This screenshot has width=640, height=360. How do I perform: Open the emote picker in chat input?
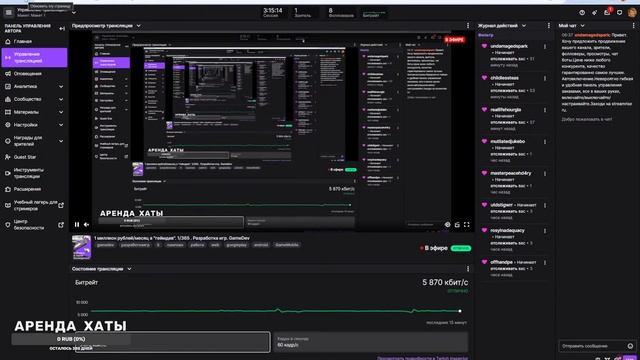click(631, 346)
